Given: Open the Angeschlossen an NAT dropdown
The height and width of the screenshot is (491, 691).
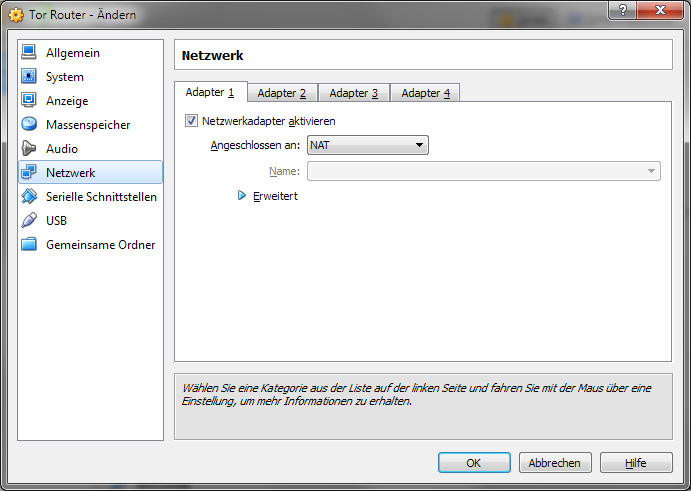Looking at the screenshot, I should 368,146.
